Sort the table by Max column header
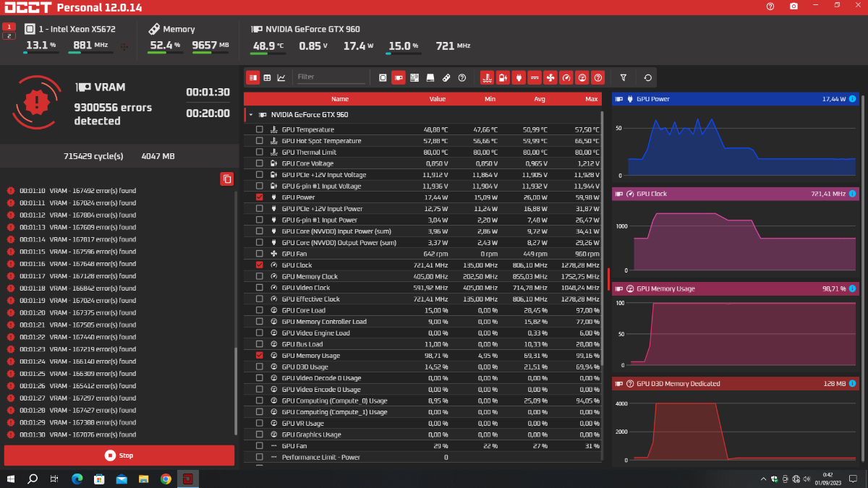Viewport: 868px width, 488px height. click(591, 98)
